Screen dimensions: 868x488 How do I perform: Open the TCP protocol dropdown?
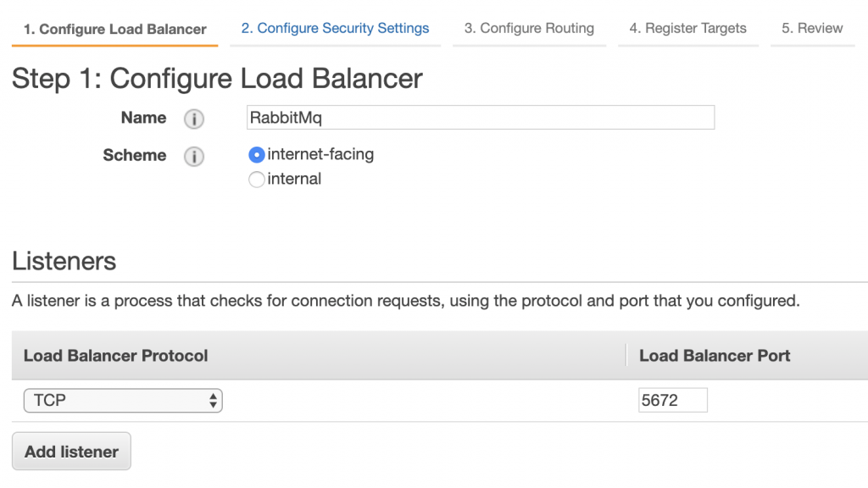(123, 400)
